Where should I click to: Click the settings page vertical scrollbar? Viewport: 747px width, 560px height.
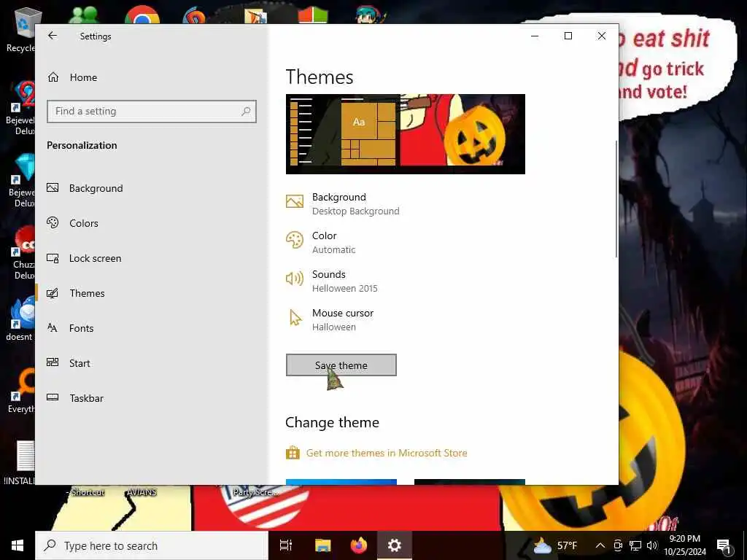click(616, 199)
